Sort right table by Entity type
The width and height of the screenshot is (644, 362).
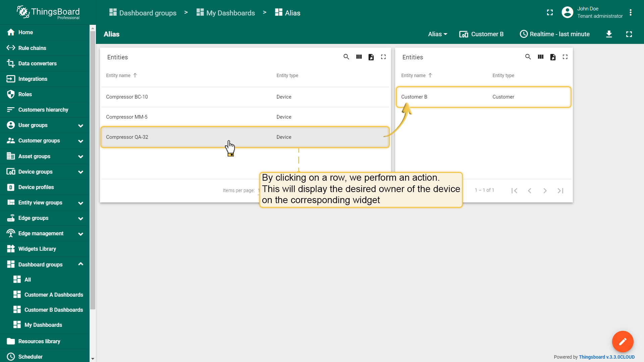tap(503, 75)
